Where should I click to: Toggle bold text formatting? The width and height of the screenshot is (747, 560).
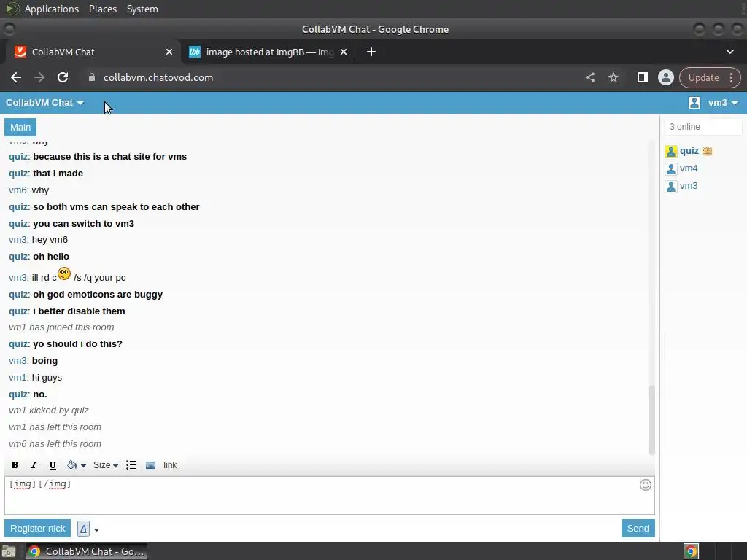[15, 464]
